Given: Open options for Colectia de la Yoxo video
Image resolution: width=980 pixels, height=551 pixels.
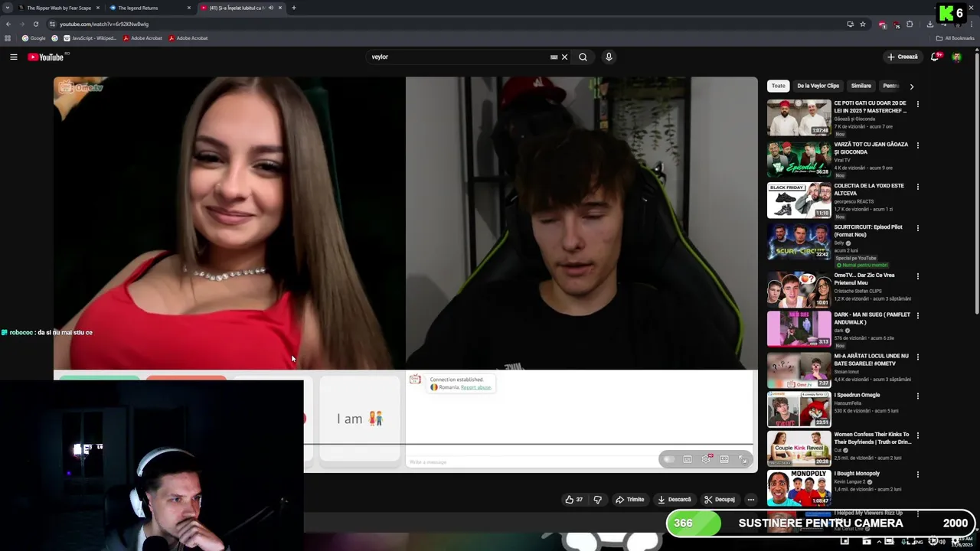Looking at the screenshot, I should [x=918, y=187].
